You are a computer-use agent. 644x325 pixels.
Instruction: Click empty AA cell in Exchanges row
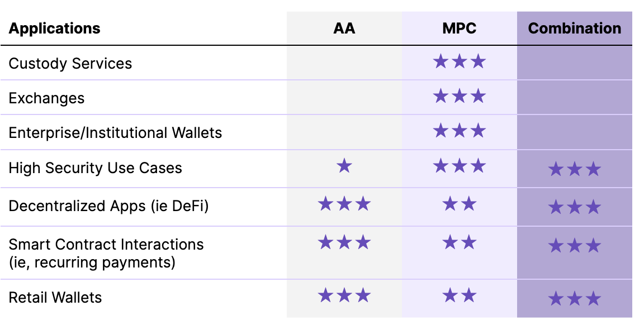(344, 98)
